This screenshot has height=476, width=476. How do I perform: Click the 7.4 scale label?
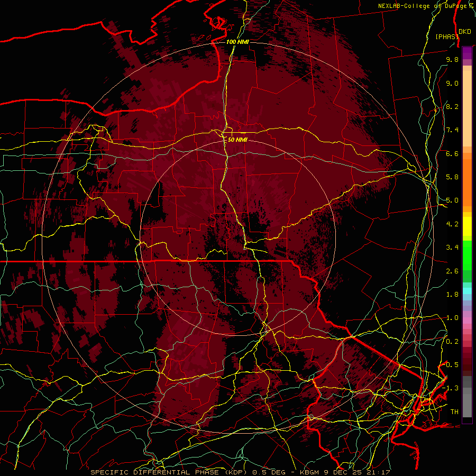(x=452, y=130)
